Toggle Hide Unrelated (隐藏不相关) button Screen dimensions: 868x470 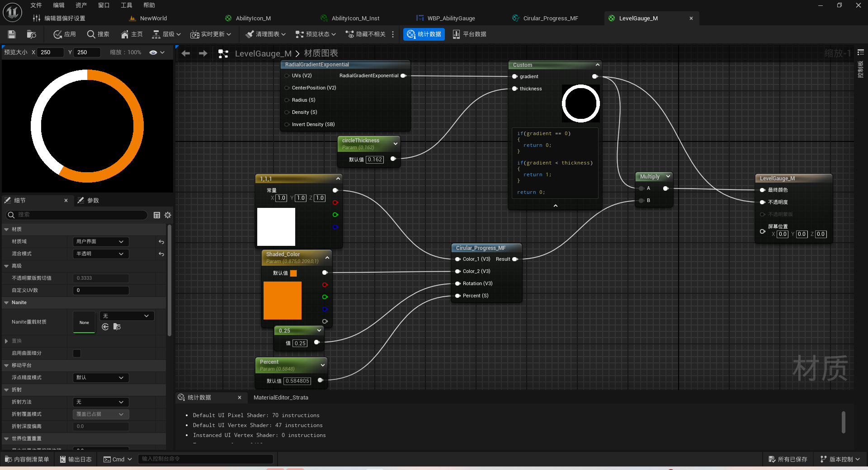(365, 34)
